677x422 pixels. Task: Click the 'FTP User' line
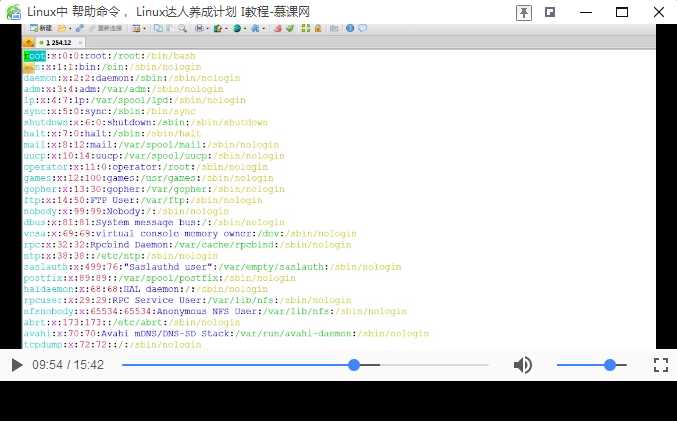point(143,200)
